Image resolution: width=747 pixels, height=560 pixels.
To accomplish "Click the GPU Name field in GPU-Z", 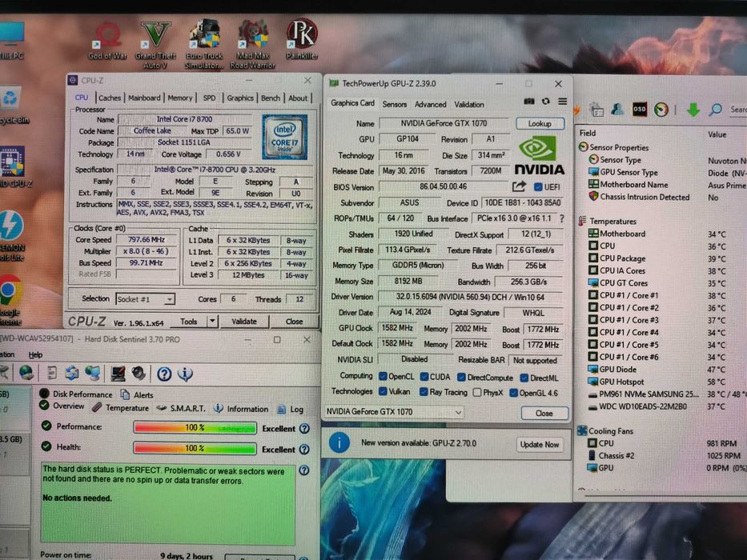I will point(444,123).
